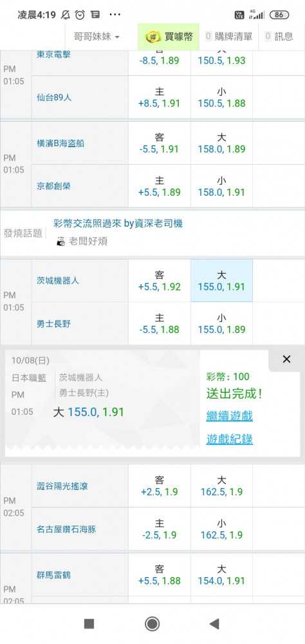This screenshot has width=305, height=644.
Task: Choose 主 -2.5 for 名古屋鑽石海豚
Action: [160, 529]
